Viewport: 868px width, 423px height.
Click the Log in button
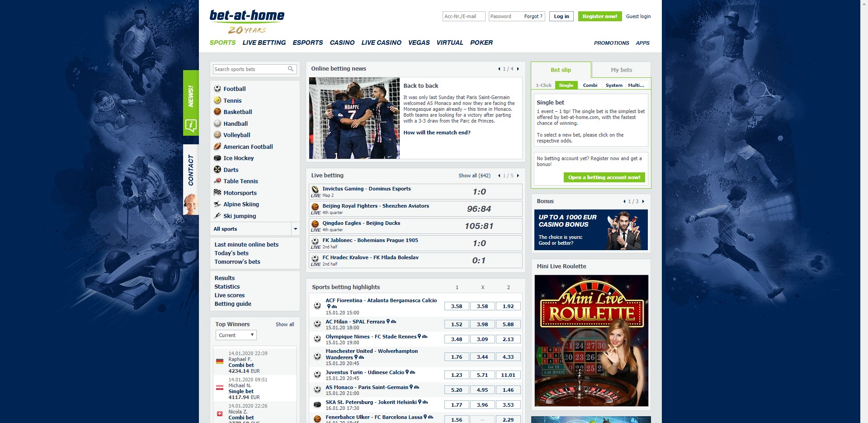point(561,16)
